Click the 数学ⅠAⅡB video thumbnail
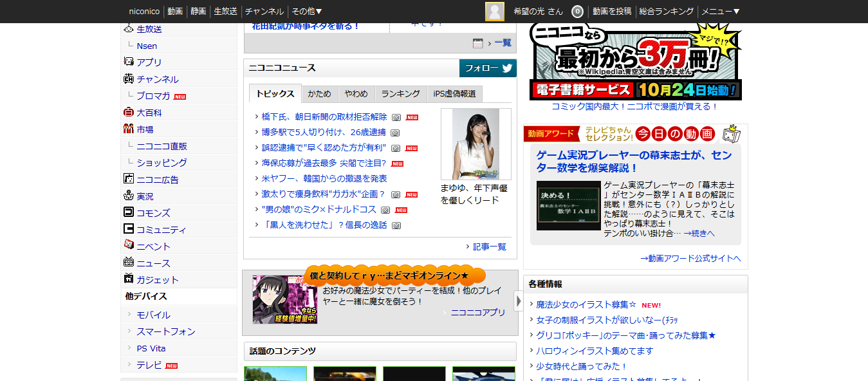This screenshot has height=381, width=868. click(568, 205)
